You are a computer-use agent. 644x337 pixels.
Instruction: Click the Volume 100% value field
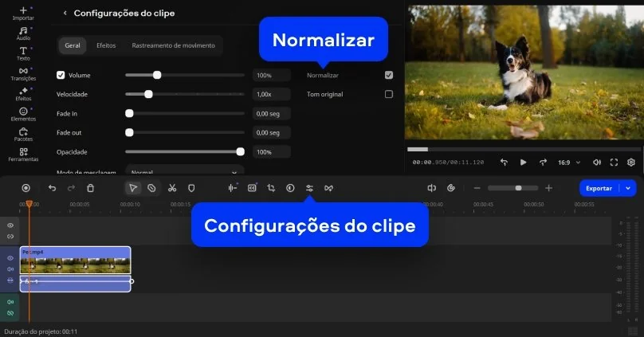(x=272, y=75)
